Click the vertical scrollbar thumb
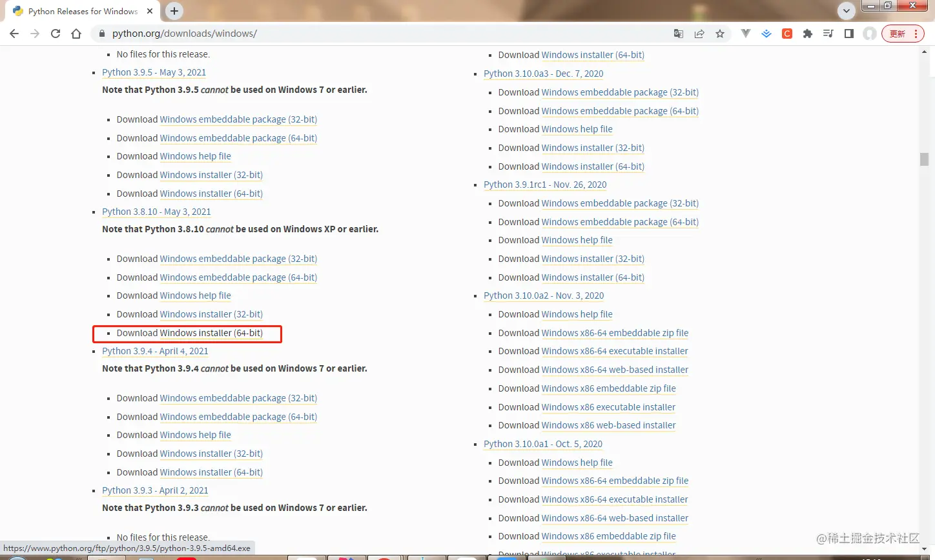 point(924,159)
